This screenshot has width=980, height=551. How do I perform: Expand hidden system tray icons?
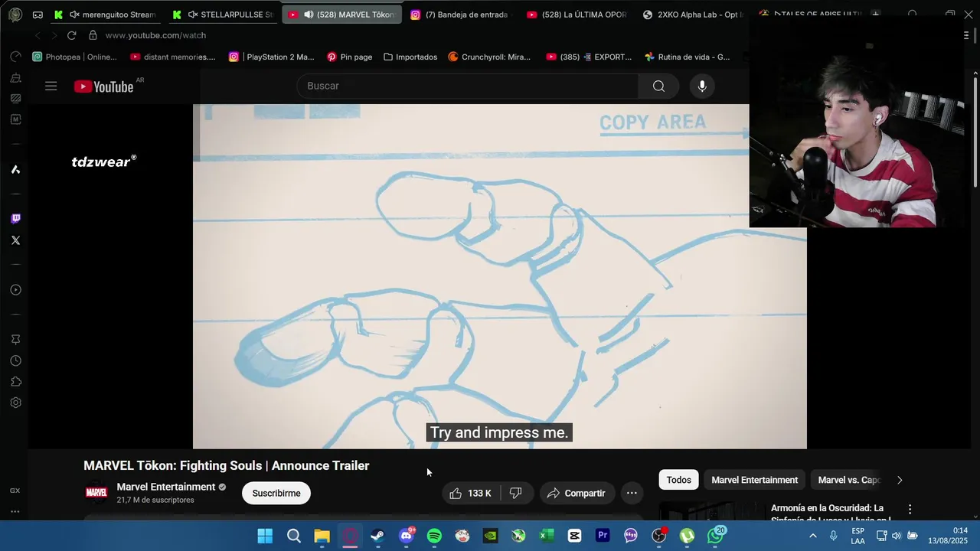click(812, 536)
